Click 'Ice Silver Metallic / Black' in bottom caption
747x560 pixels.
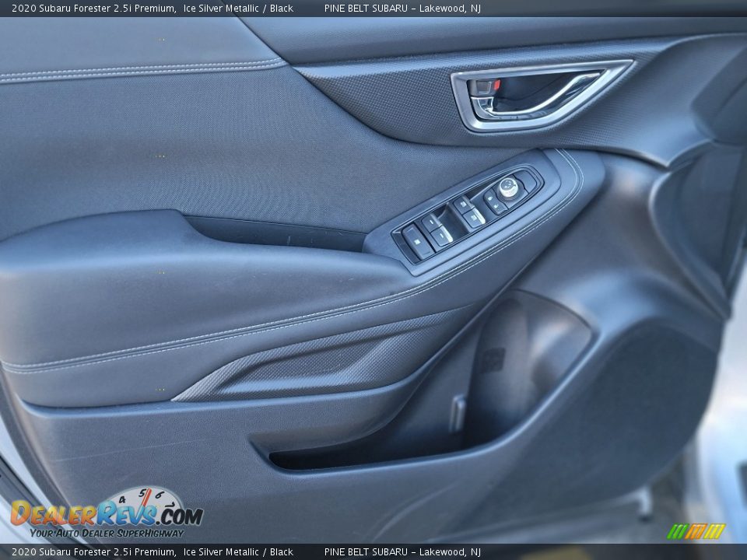pyautogui.click(x=238, y=552)
